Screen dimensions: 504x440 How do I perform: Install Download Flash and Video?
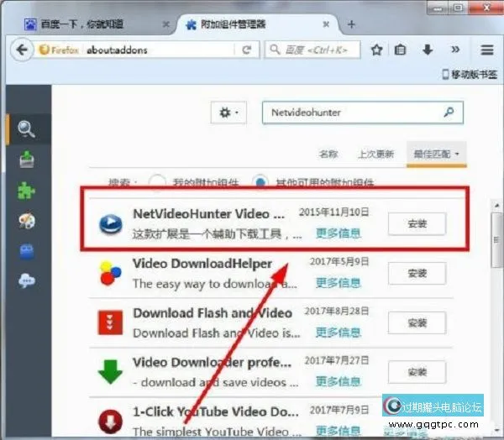click(417, 322)
